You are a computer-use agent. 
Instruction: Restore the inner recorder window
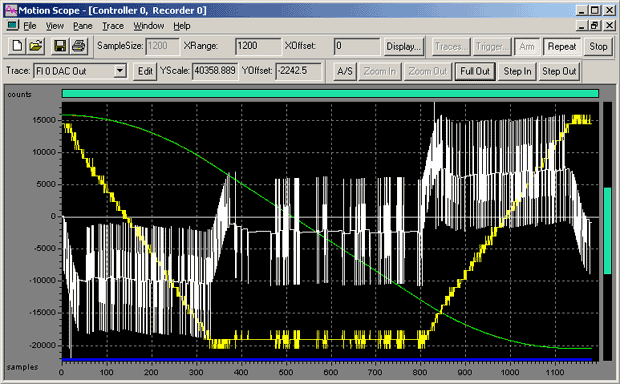tap(594, 26)
